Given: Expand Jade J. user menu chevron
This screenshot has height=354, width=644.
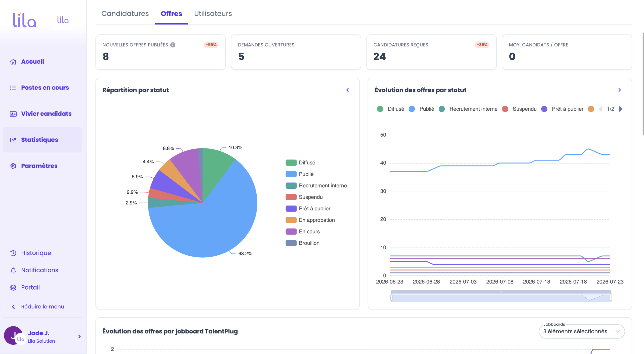Looking at the screenshot, I should point(79,336).
